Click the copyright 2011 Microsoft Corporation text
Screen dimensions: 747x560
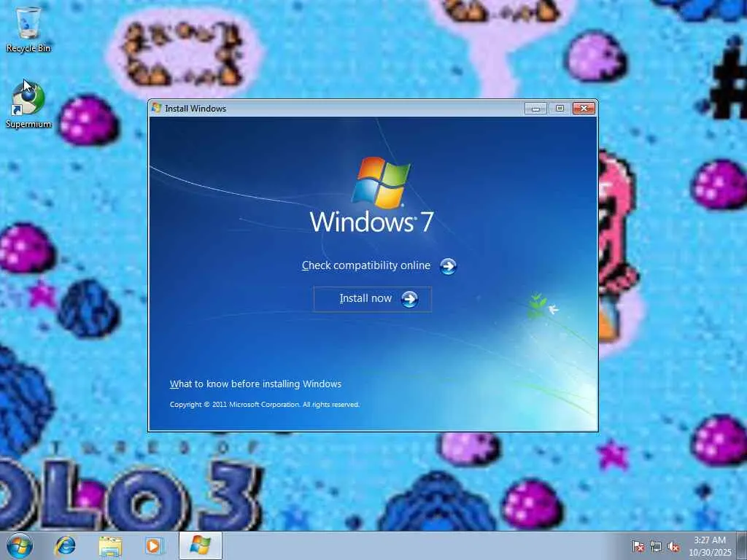[264, 404]
